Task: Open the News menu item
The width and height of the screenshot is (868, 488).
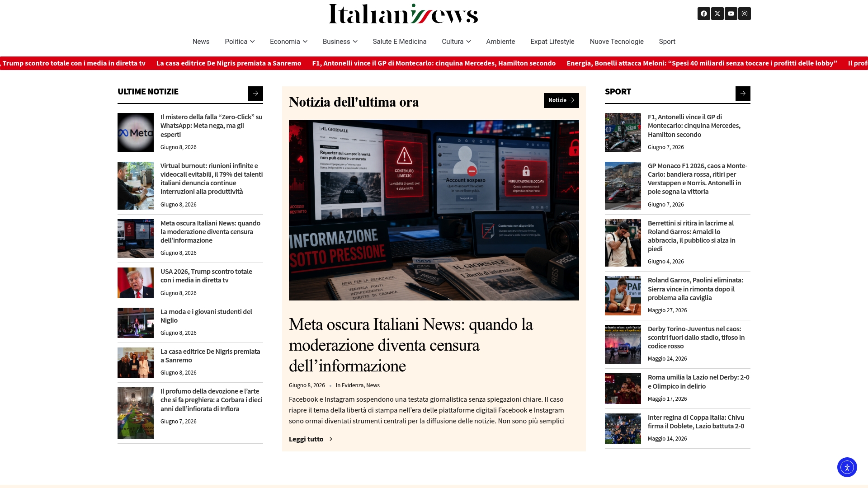Action: point(201,42)
